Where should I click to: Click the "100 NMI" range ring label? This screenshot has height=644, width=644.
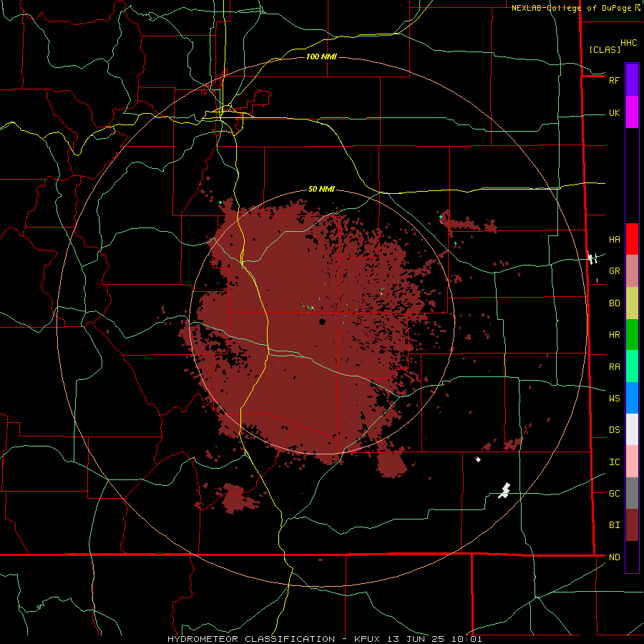click(x=321, y=57)
